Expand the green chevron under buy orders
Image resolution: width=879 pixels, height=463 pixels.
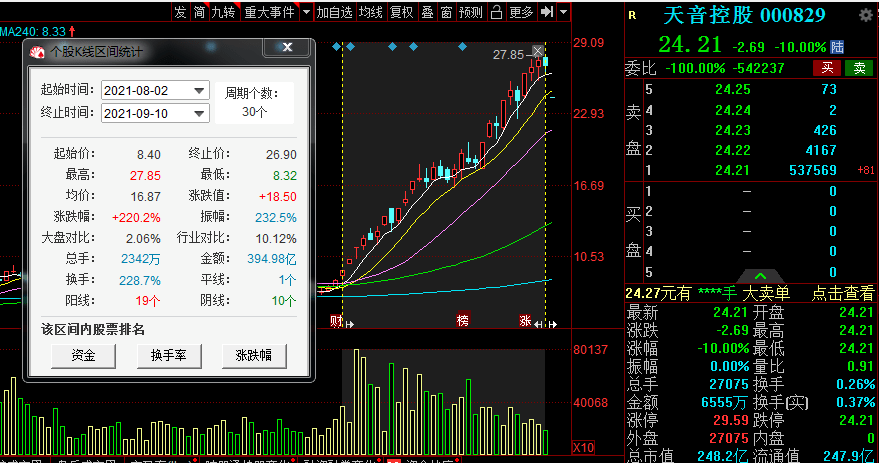click(760, 276)
